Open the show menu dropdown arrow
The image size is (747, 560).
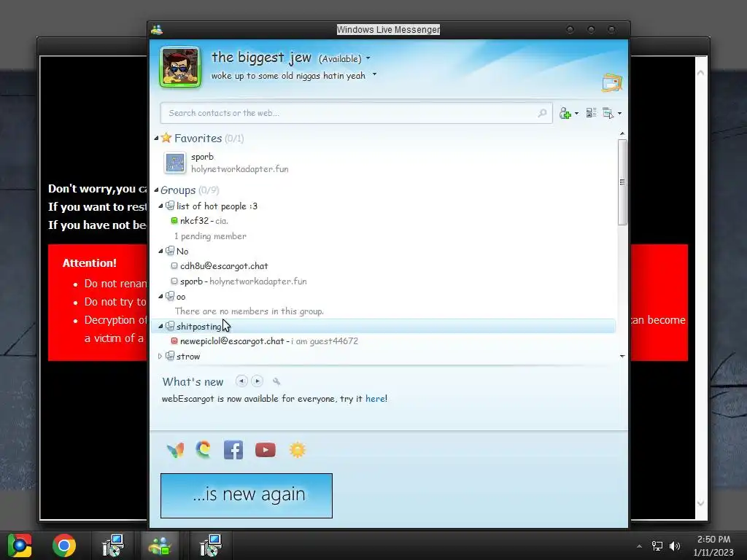(x=619, y=113)
